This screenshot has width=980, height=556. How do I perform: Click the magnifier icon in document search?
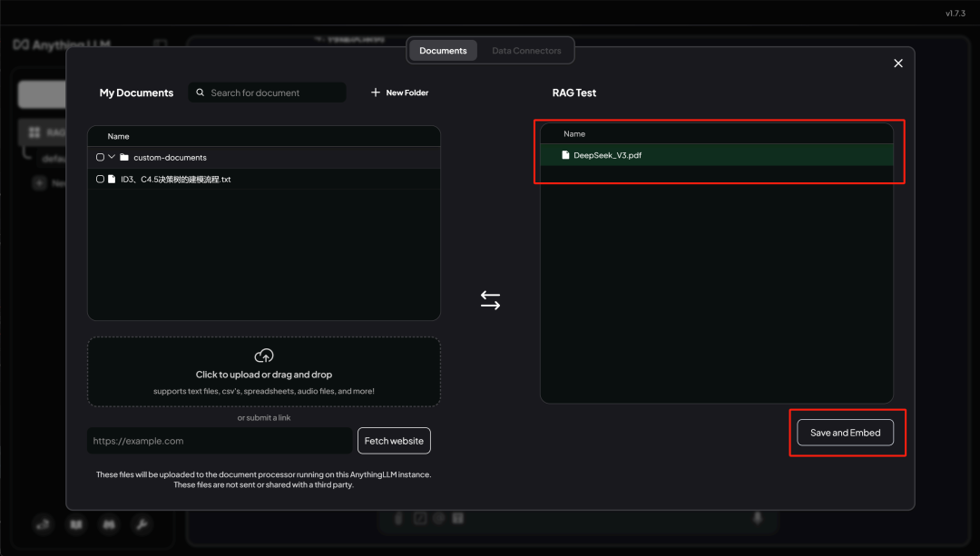(200, 93)
